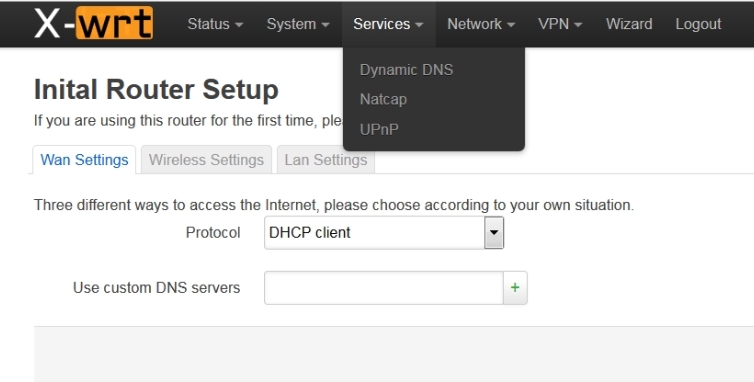
Task: Click the X-wrt logo
Action: (94, 23)
